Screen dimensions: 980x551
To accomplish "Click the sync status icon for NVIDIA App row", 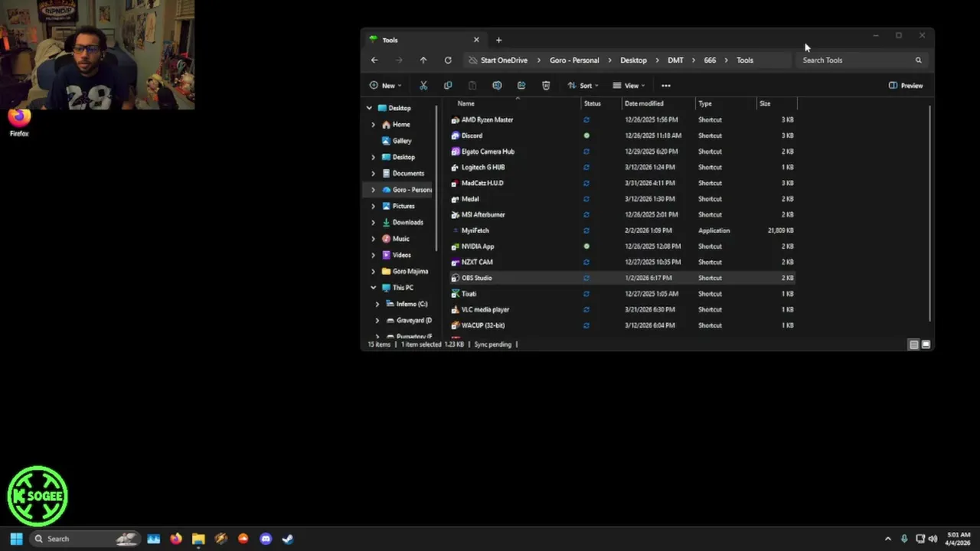I will pyautogui.click(x=586, y=246).
